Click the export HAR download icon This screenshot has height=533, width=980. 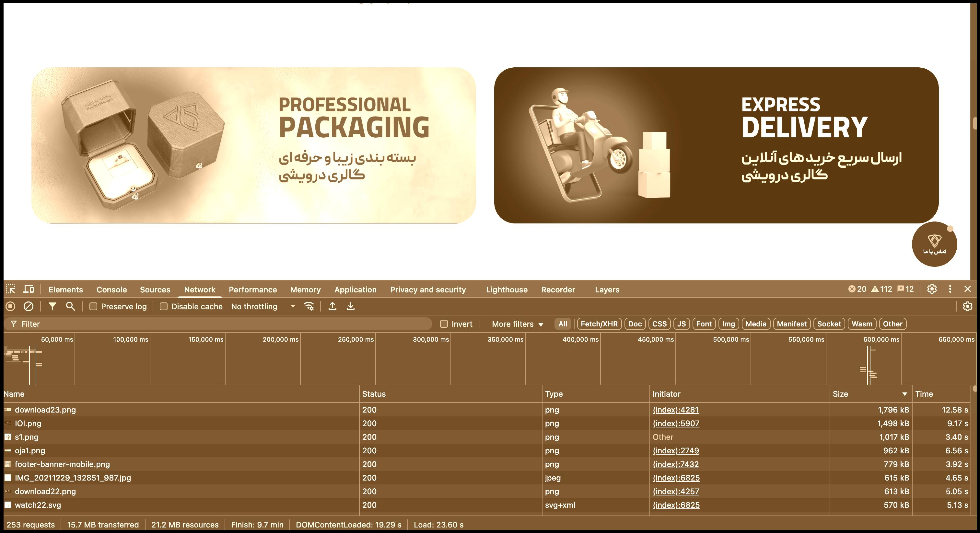tap(350, 306)
